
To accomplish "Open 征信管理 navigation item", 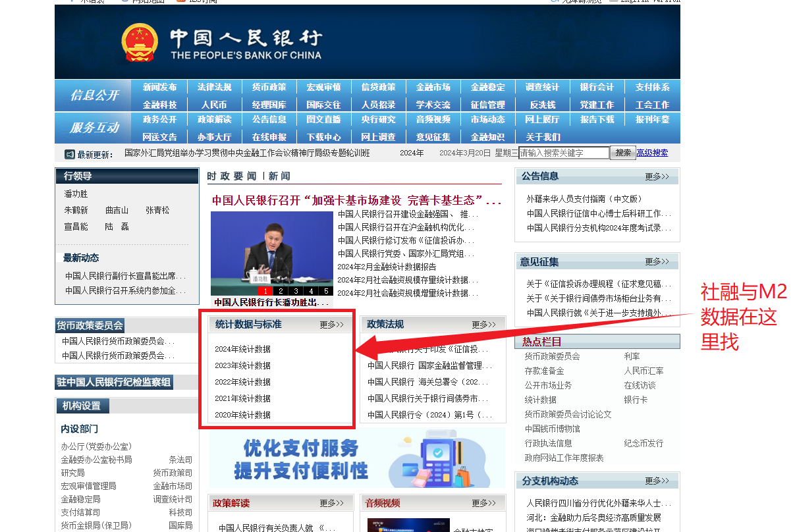I will [x=488, y=105].
